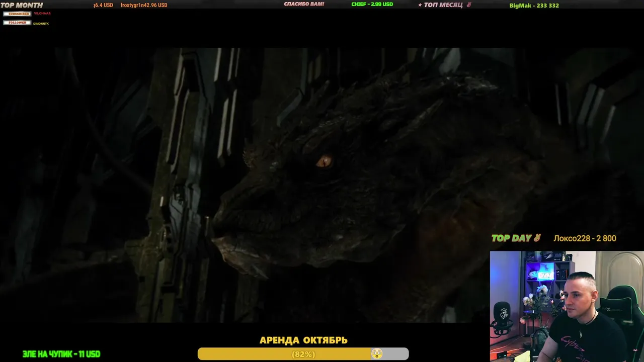
Task: Click the АРЕНДА ОКТЯБРЬ goal progress bar
Action: point(303,354)
